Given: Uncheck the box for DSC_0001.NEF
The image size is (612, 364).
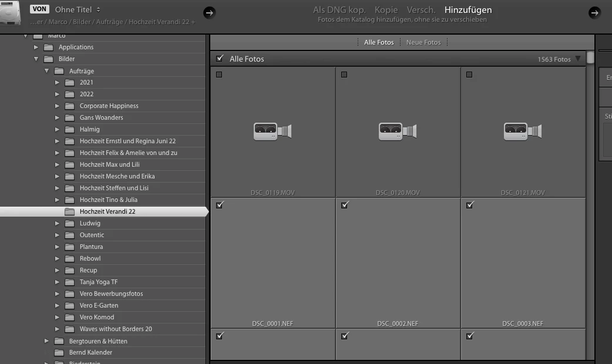Looking at the screenshot, I should tap(219, 205).
